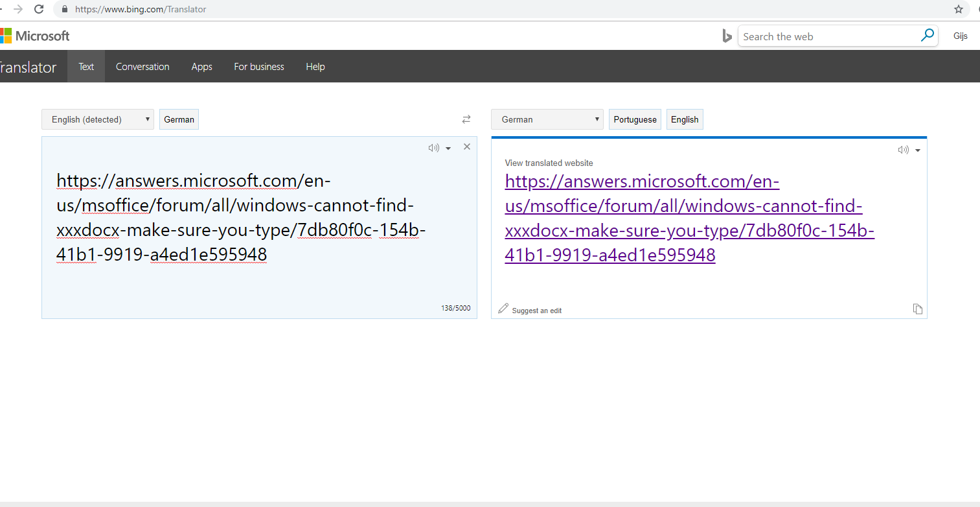Open the translated answers.microsoft.com link
This screenshot has height=507, width=980.
[690, 218]
